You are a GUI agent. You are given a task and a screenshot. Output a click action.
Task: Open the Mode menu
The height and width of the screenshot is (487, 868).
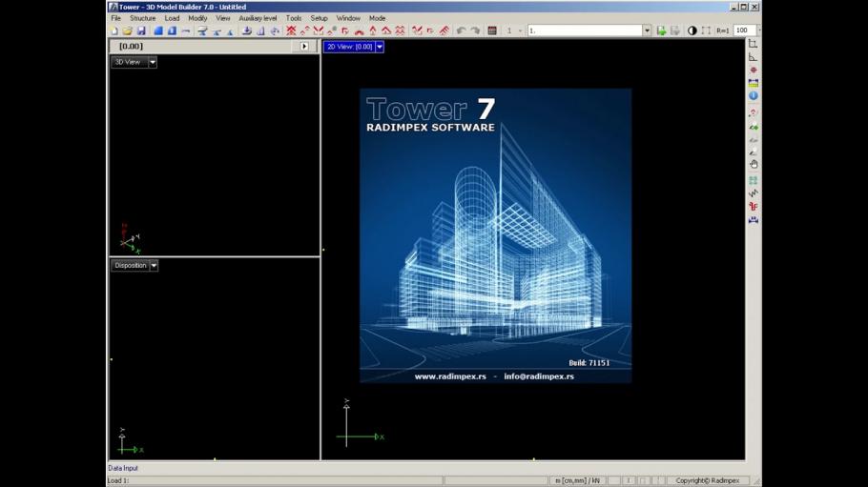point(378,18)
